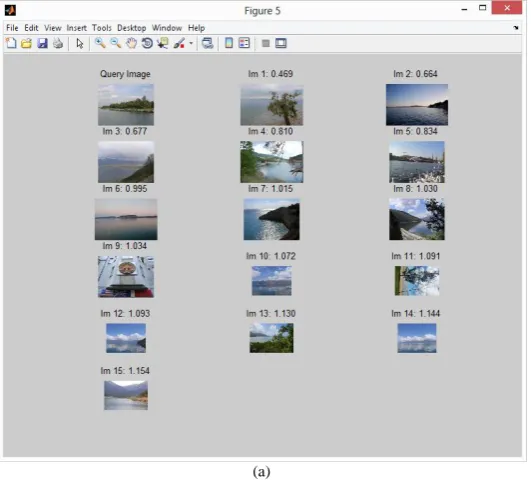
Task: Save the figure with the floppy icon
Action: (42, 43)
